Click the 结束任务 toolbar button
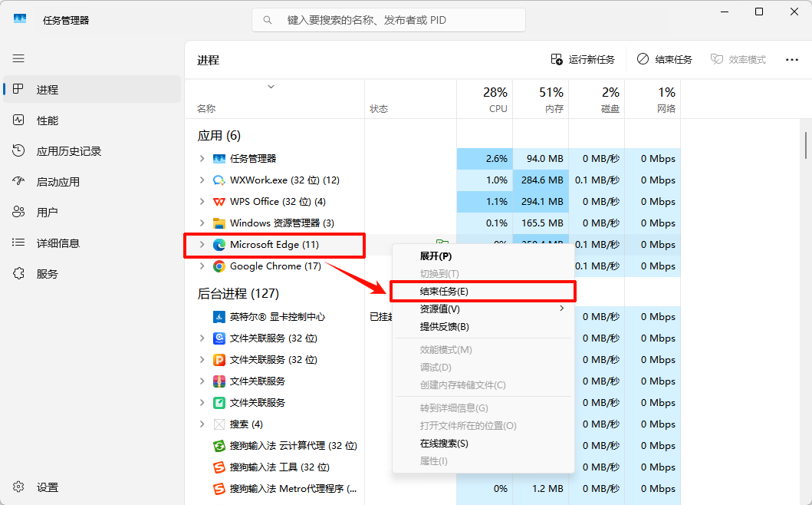The image size is (812, 505). click(664, 58)
